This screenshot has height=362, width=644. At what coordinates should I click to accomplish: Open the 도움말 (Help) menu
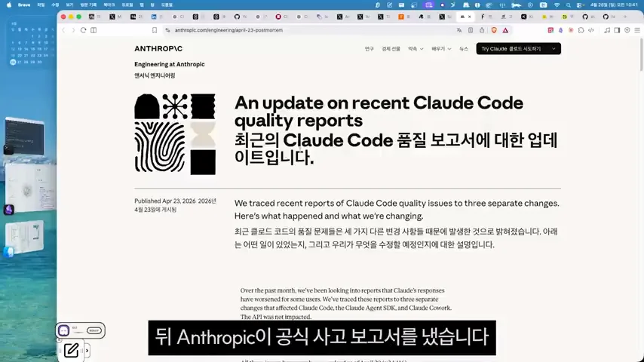coord(167,5)
